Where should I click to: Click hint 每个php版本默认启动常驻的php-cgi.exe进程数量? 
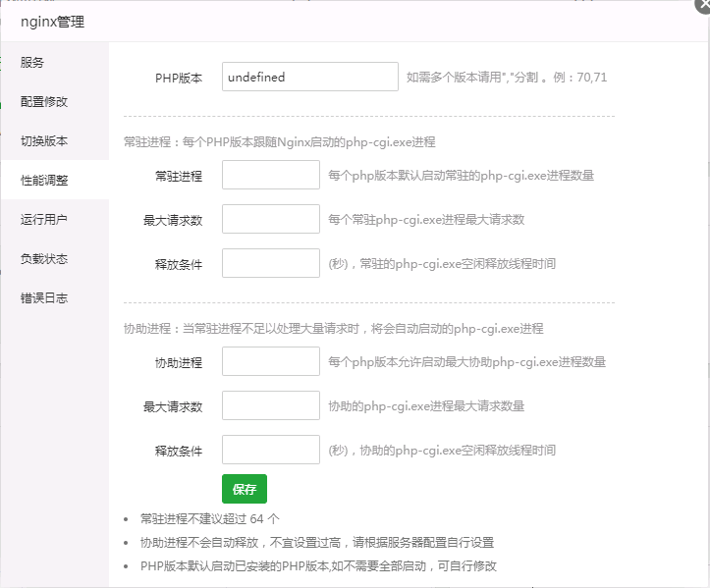coord(461,175)
